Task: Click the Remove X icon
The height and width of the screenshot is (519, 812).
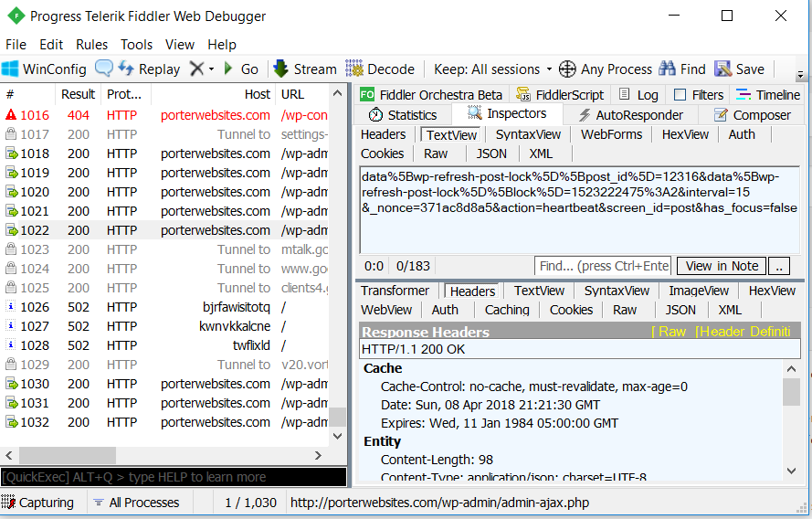Action: tap(196, 69)
